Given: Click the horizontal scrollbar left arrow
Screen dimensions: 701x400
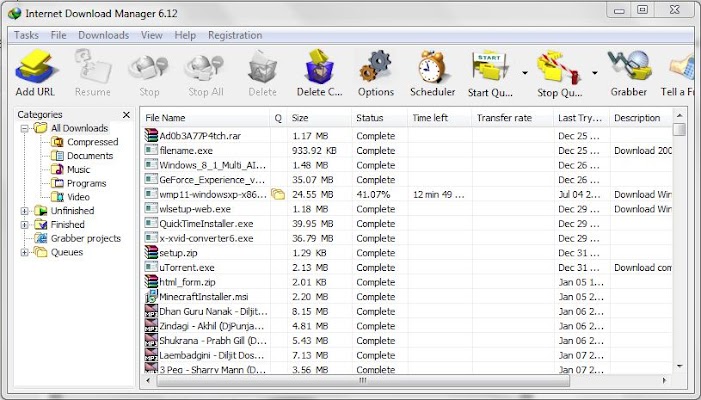Looking at the screenshot, I should (x=148, y=381).
